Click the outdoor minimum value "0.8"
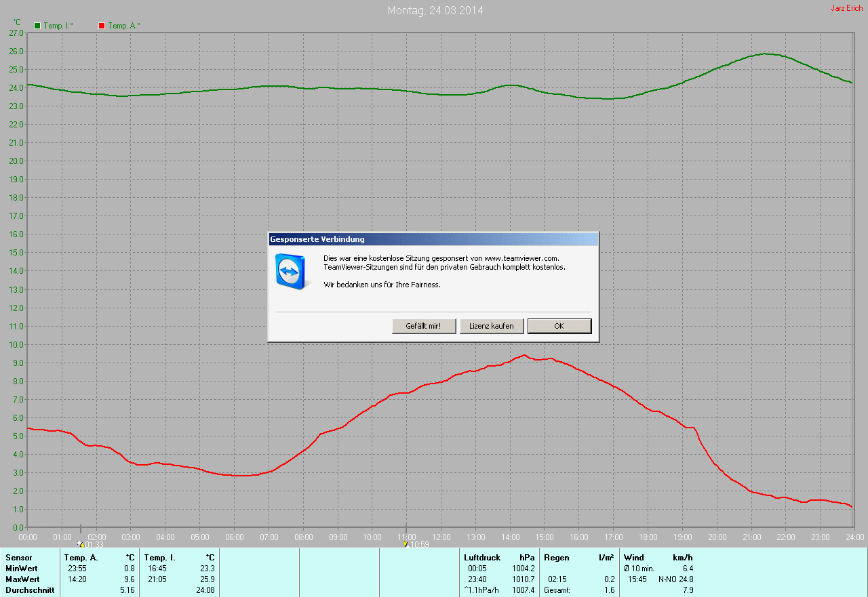Image resolution: width=868 pixels, height=597 pixels. click(130, 569)
